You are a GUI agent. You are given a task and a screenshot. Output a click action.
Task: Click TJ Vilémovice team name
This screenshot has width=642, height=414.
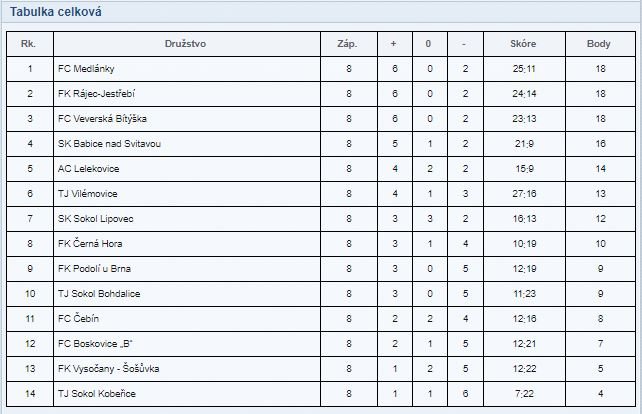click(88, 194)
